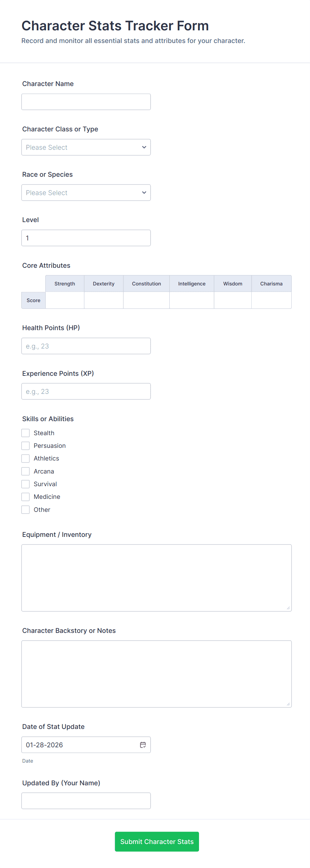Select the Survival ability checkbox
310x868 pixels.
tap(25, 484)
